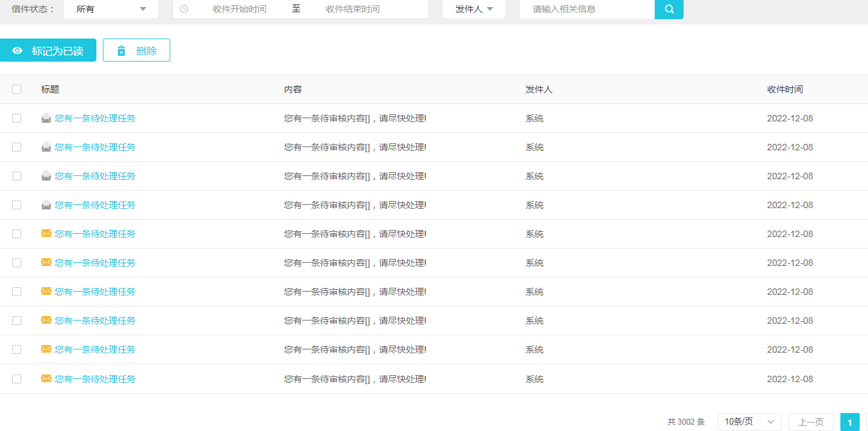Click the eye icon on 标记为已读 button
The width and height of the screenshot is (868, 431).
(x=17, y=51)
